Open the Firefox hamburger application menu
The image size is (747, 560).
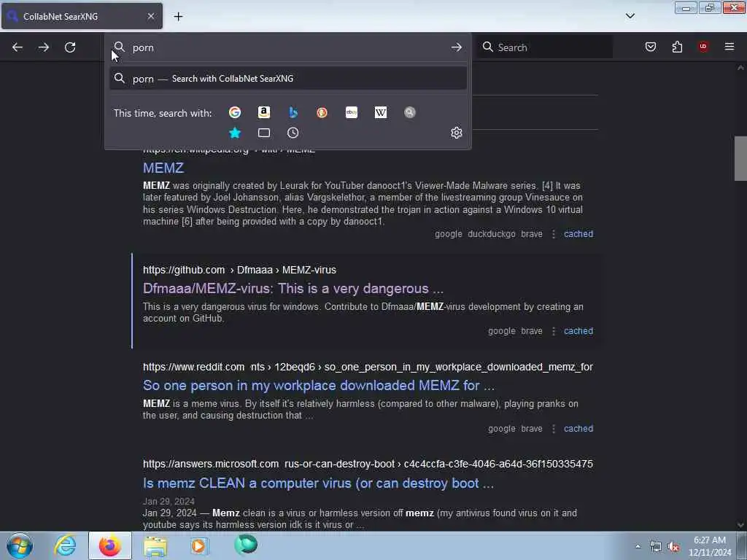pyautogui.click(x=729, y=47)
